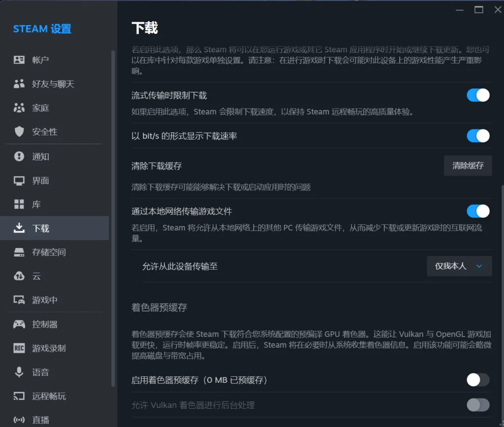Open 通知 settings in the sidebar
The width and height of the screenshot is (504, 427).
point(54,156)
